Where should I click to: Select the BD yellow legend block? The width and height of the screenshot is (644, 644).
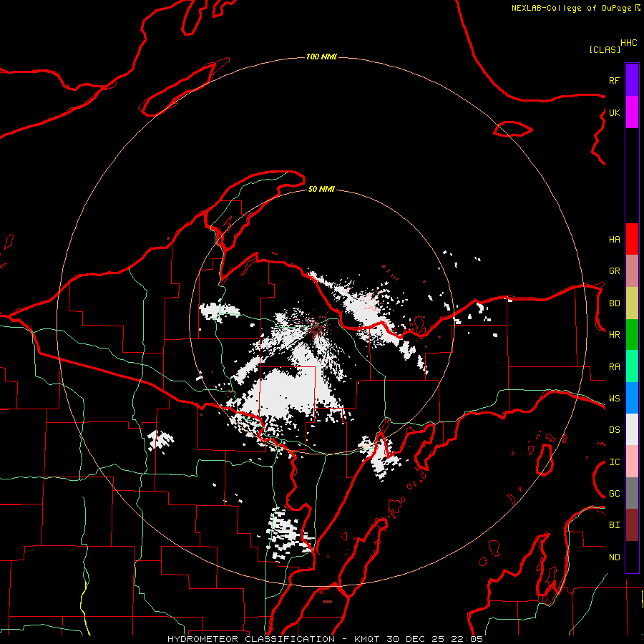click(632, 303)
